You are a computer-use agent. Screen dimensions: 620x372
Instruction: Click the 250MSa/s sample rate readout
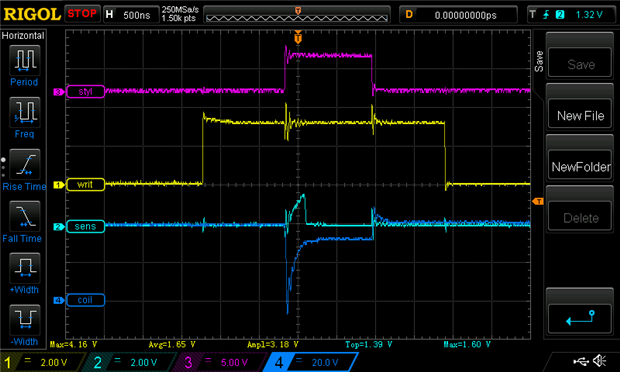180,10
